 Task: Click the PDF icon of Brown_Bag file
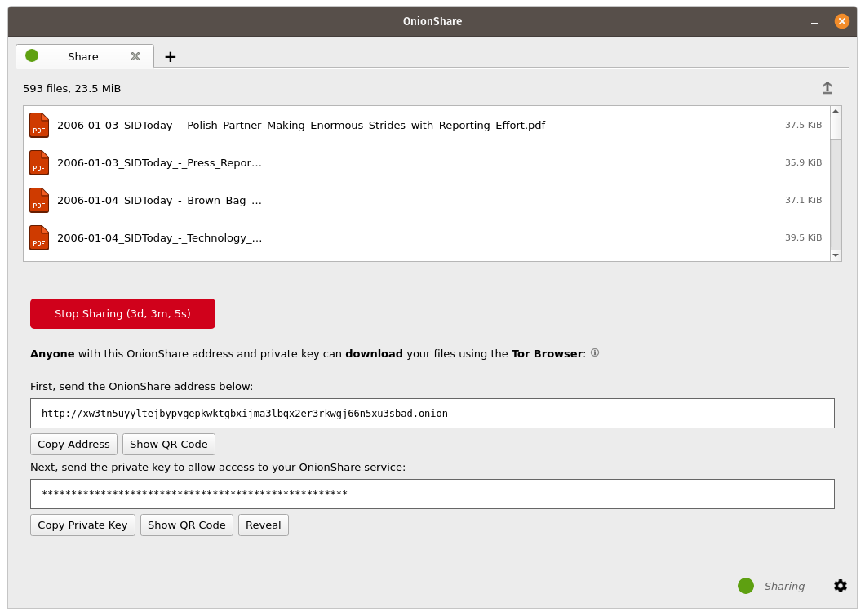39,200
